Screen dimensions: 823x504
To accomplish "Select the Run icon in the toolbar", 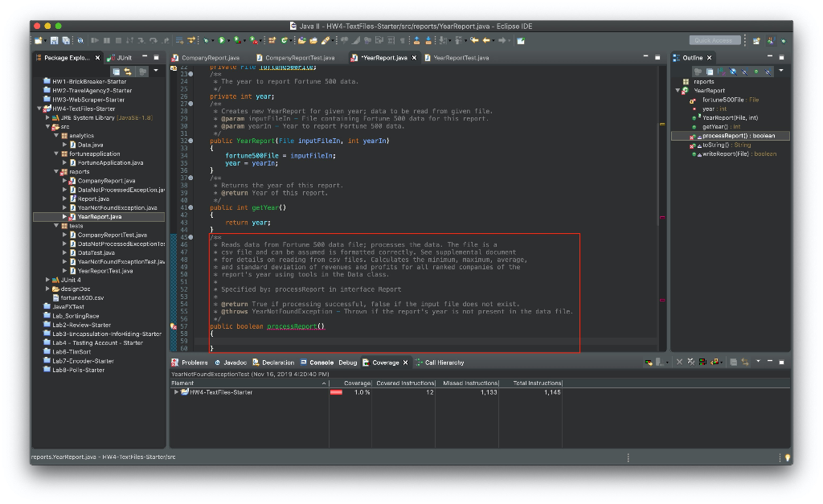I will click(x=221, y=40).
